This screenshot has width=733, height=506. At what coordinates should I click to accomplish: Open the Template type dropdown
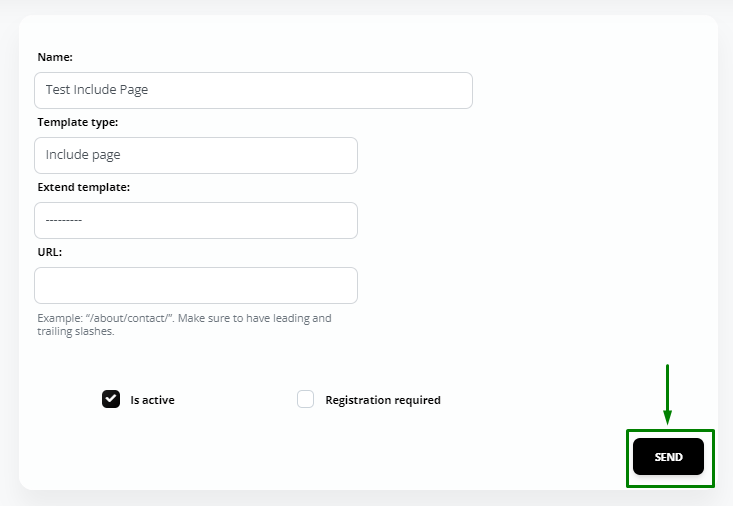pos(196,155)
